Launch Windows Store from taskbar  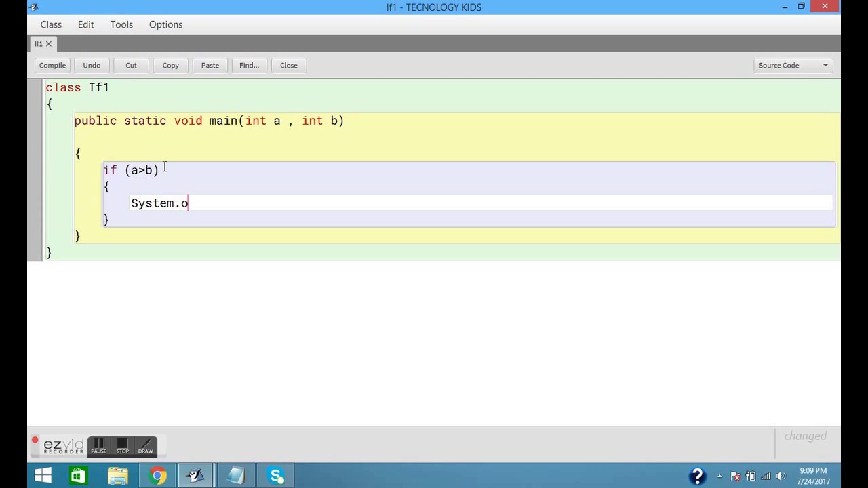pos(78,476)
